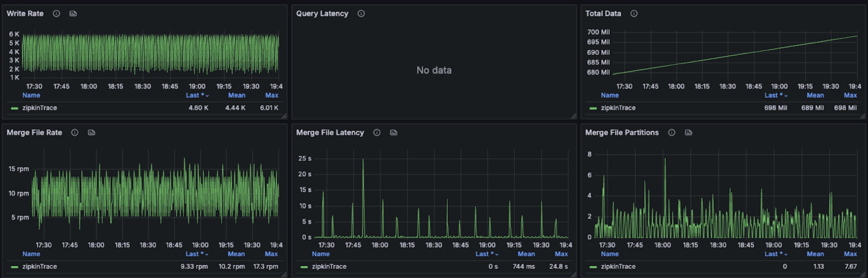Screen dimensions: 868x278
Task: Sort Merge File Rate legend by Max
Action: (x=271, y=254)
